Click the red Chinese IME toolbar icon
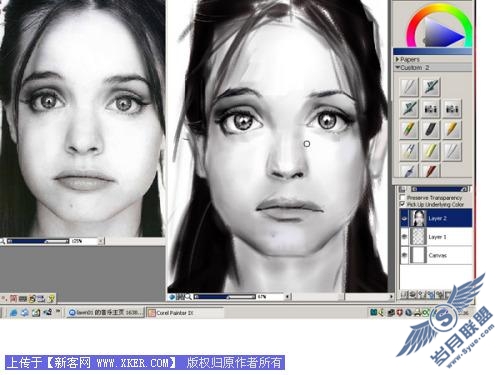The width and height of the screenshot is (500, 375). [x=13, y=298]
